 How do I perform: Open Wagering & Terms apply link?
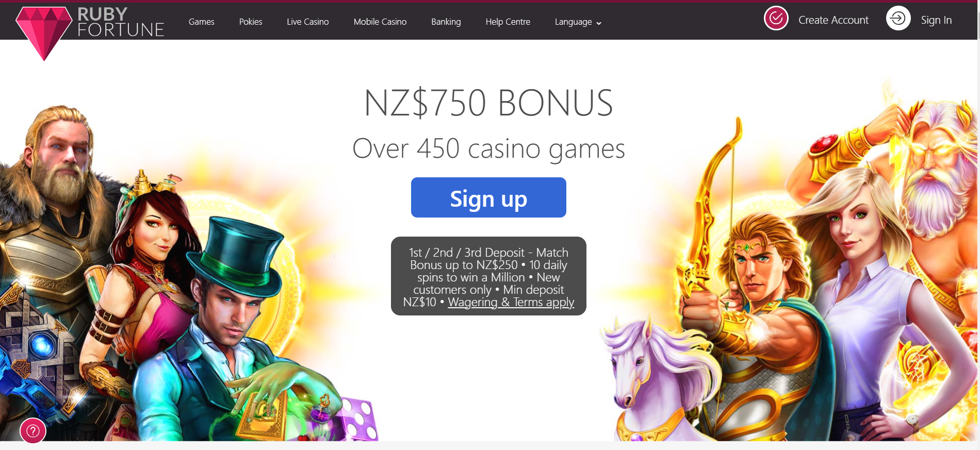511,302
